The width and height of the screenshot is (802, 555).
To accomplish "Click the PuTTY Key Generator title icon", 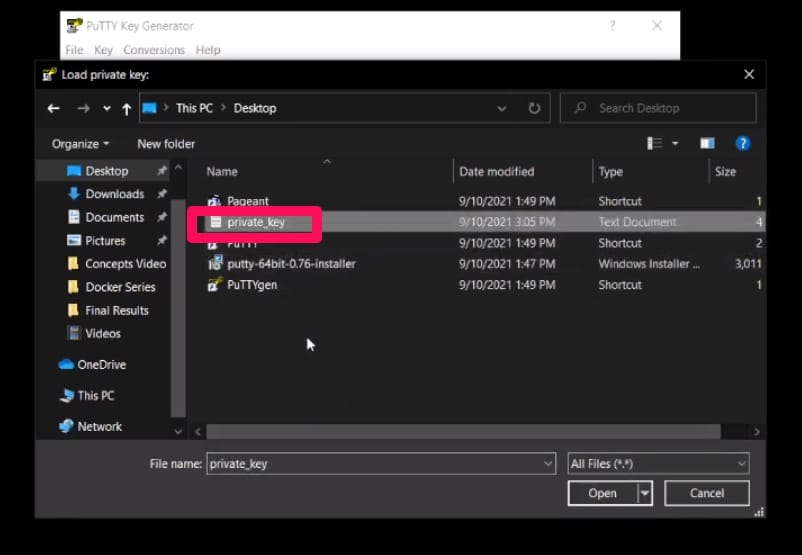I will pyautogui.click(x=74, y=26).
